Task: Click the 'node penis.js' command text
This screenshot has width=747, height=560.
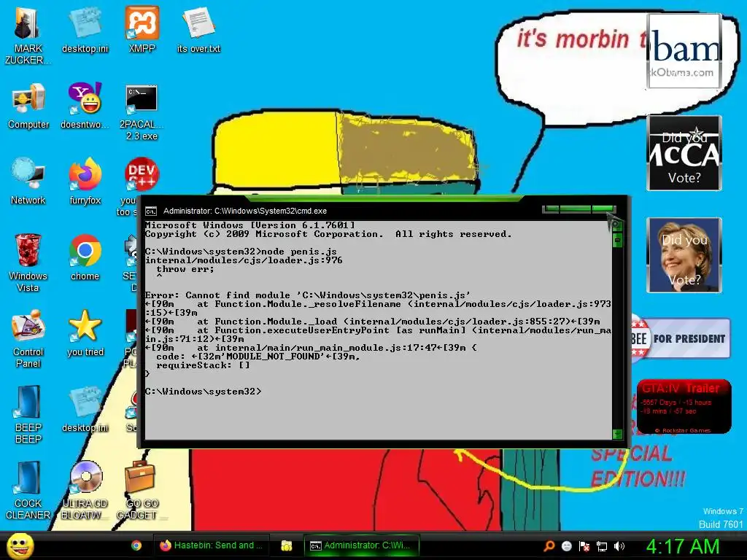Action: (x=299, y=252)
